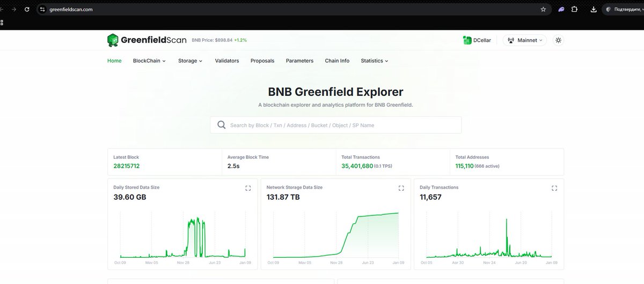Click the Подтвердите profile button
Viewport: 644px width, 284px height.
[624, 9]
